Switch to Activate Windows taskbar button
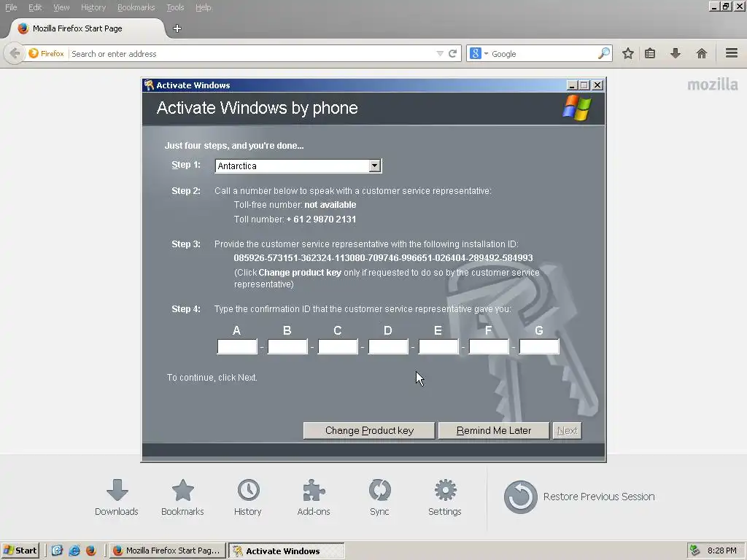747x560 pixels. tap(286, 551)
